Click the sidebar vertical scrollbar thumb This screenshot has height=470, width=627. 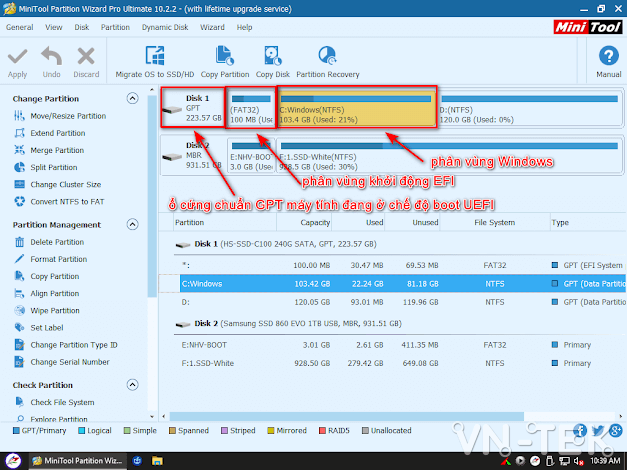point(152,196)
